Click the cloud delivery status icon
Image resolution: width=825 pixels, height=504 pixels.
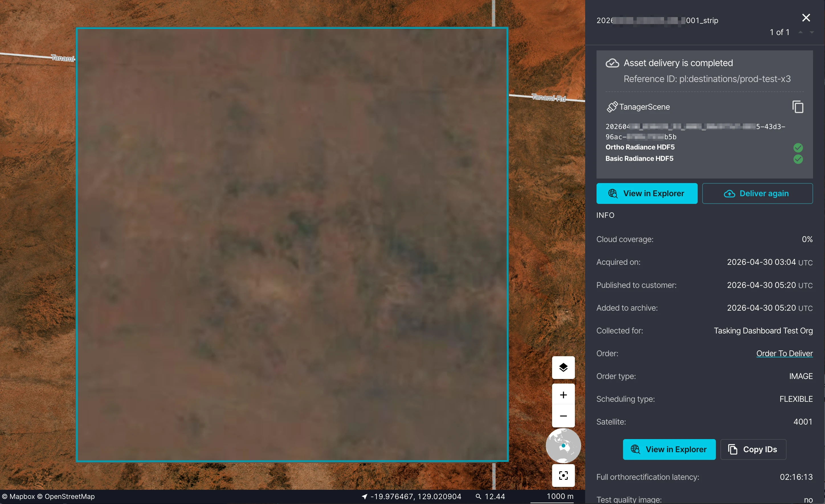[x=612, y=63]
